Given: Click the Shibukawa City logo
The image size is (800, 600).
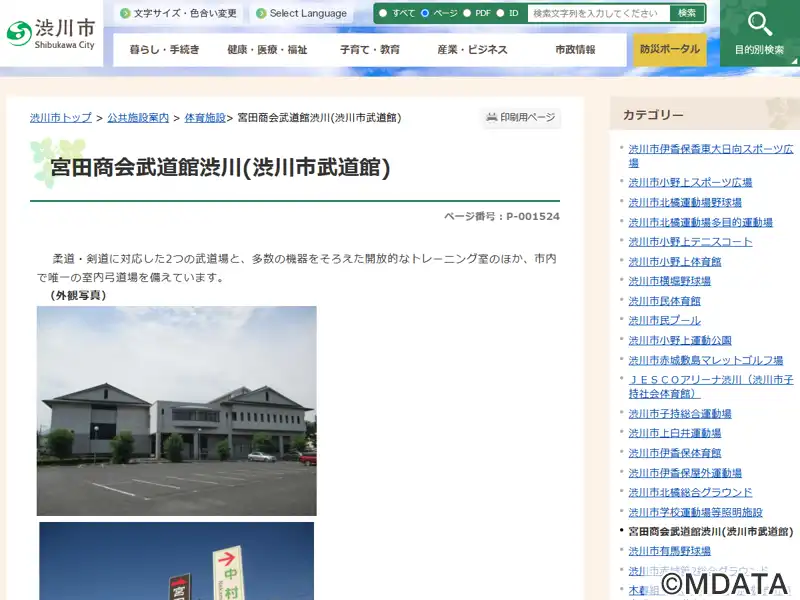Looking at the screenshot, I should pos(51,33).
